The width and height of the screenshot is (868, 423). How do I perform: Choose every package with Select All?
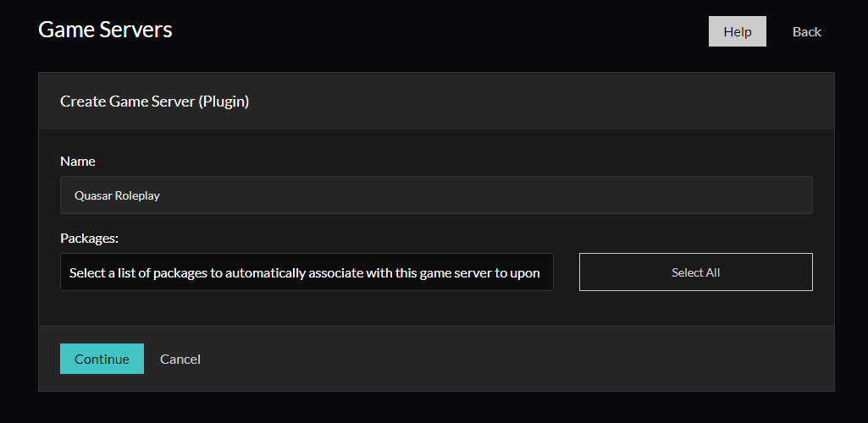695,272
